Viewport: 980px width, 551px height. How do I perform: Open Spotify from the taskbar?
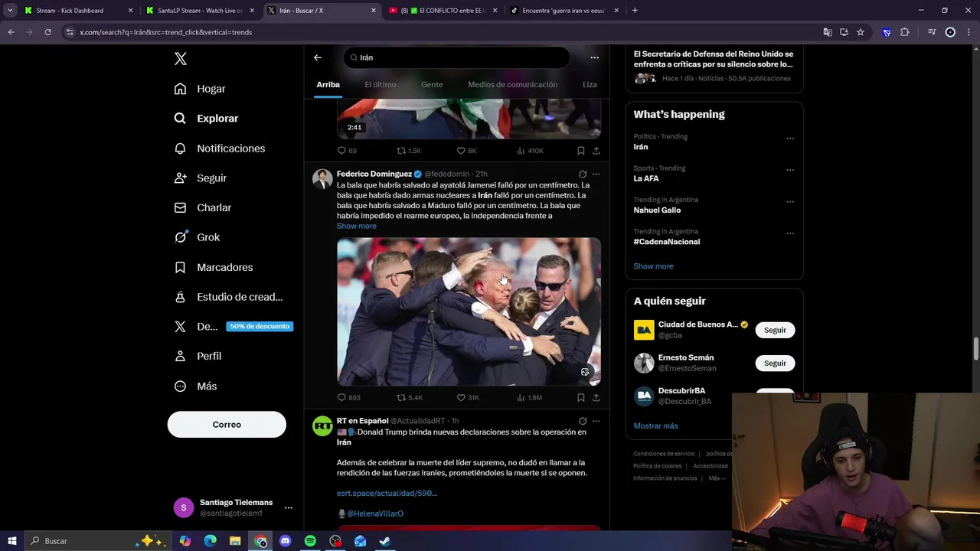[x=310, y=541]
